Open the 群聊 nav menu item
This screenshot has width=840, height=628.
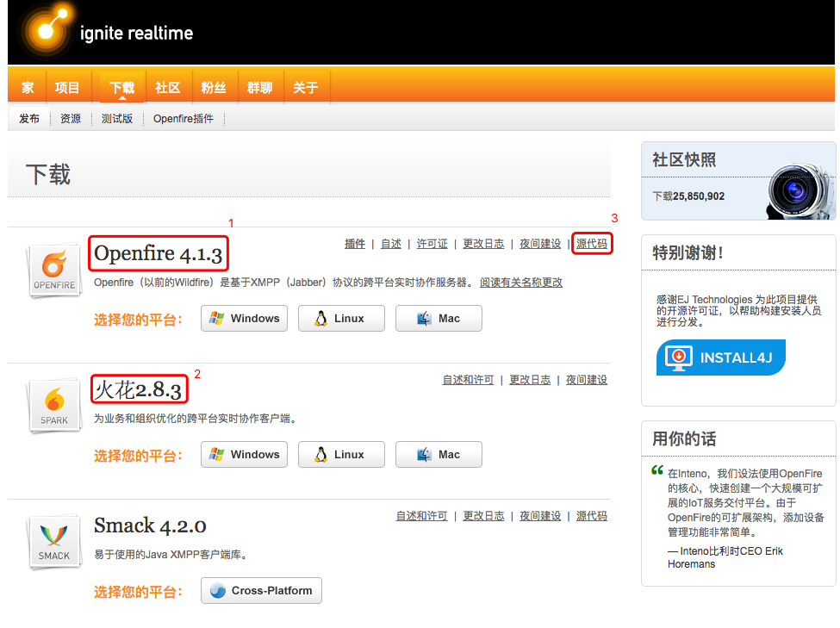click(260, 87)
